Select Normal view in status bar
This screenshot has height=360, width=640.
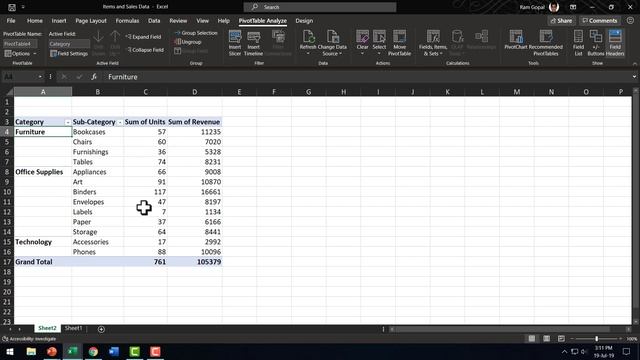[x=532, y=339]
